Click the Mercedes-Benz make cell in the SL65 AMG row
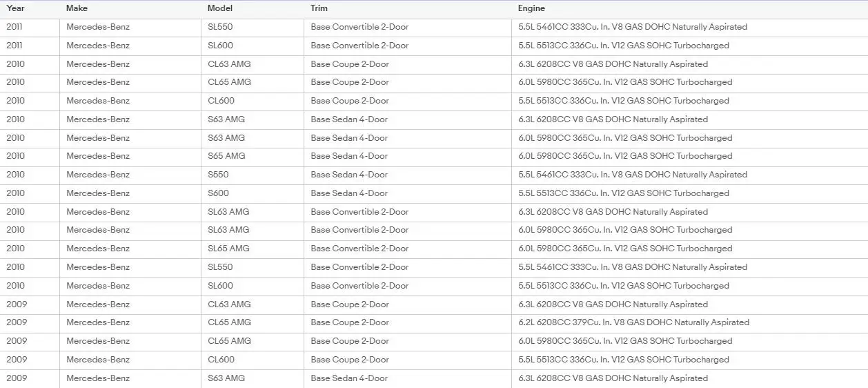This screenshot has width=868, height=388. 130,249
